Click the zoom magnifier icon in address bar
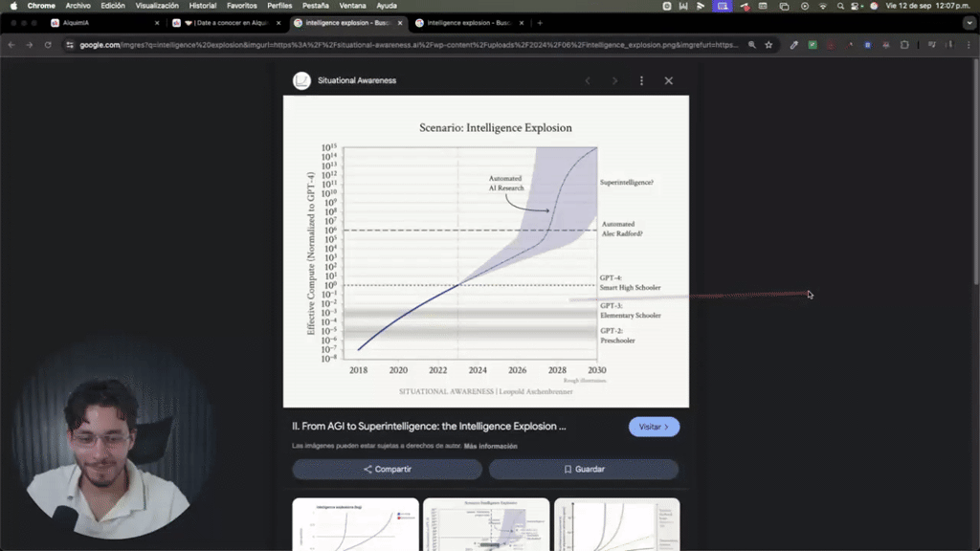This screenshot has height=551, width=980. (752, 45)
